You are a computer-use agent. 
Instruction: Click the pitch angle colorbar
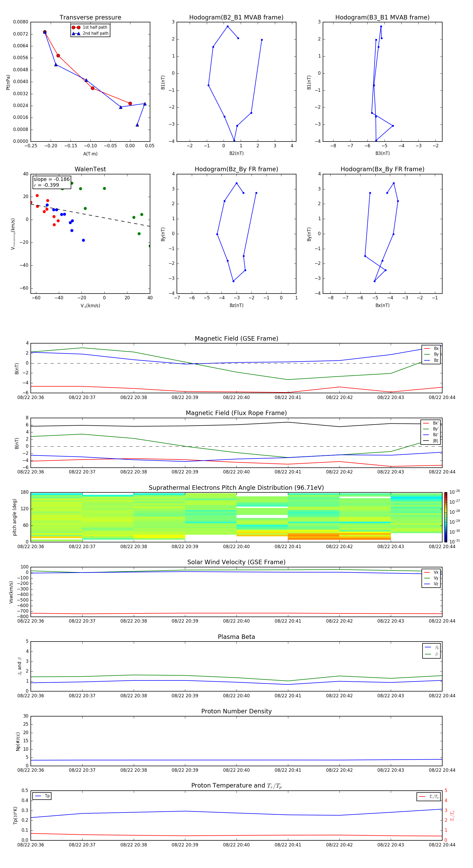point(446,517)
